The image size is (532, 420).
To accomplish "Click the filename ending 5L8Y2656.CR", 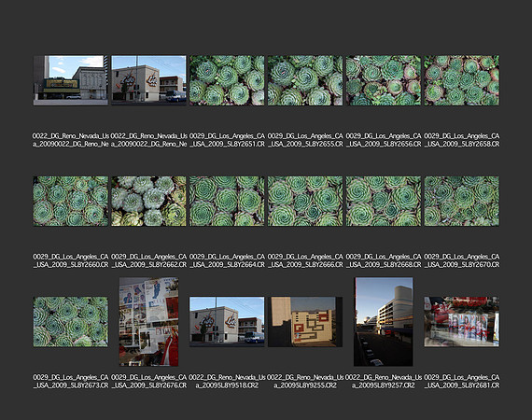I will (384, 140).
